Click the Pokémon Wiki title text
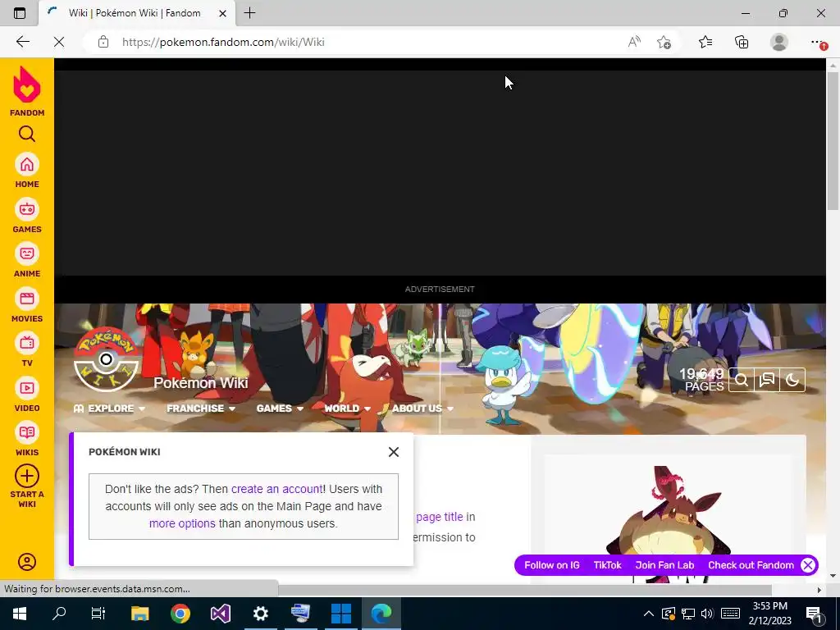This screenshot has width=840, height=630. pyautogui.click(x=201, y=383)
